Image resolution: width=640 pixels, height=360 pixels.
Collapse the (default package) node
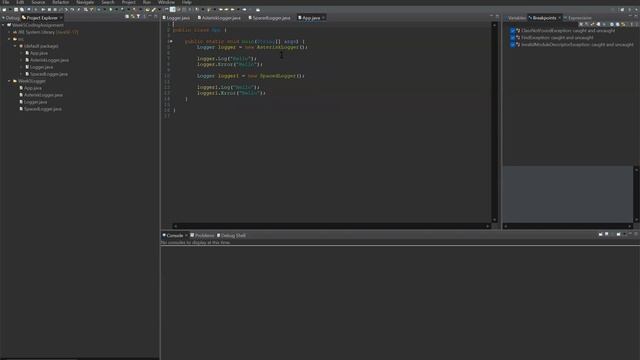point(16,46)
